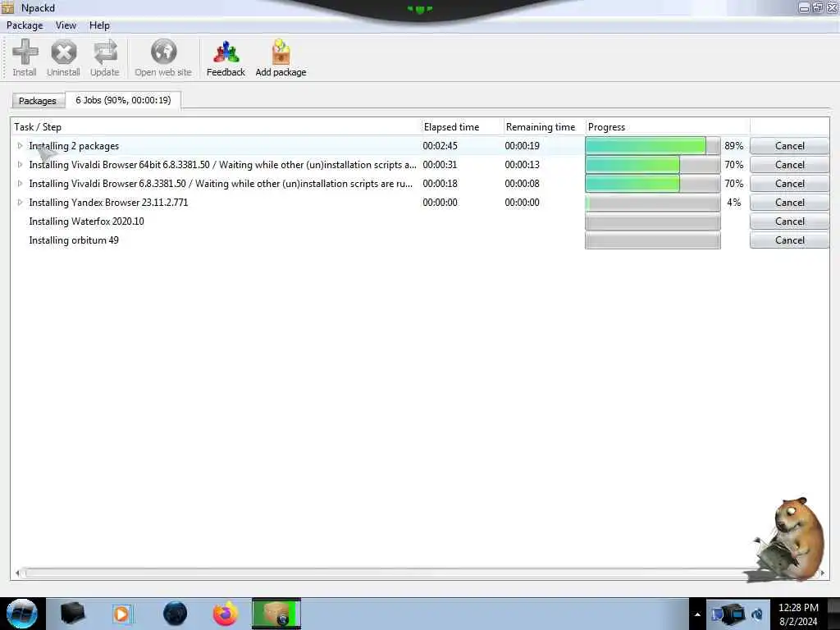Image resolution: width=840 pixels, height=630 pixels.
Task: Click the Npackd taskbar button with progress
Action: [x=276, y=614]
